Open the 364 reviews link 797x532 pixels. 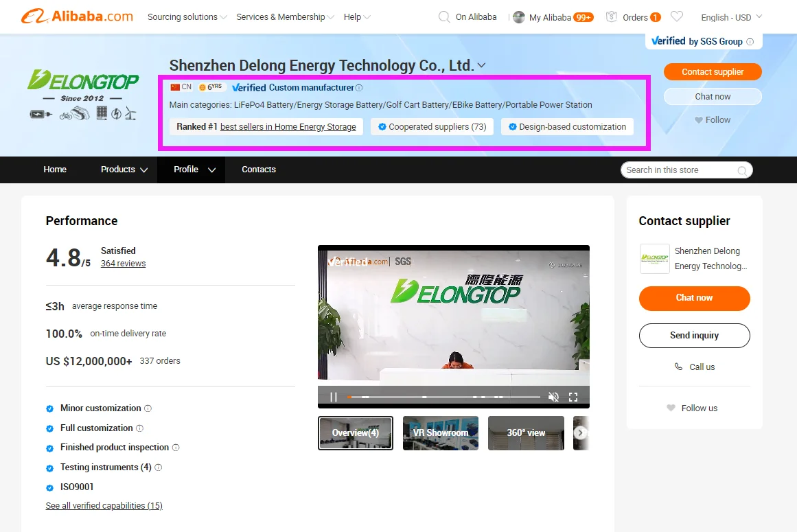123,264
